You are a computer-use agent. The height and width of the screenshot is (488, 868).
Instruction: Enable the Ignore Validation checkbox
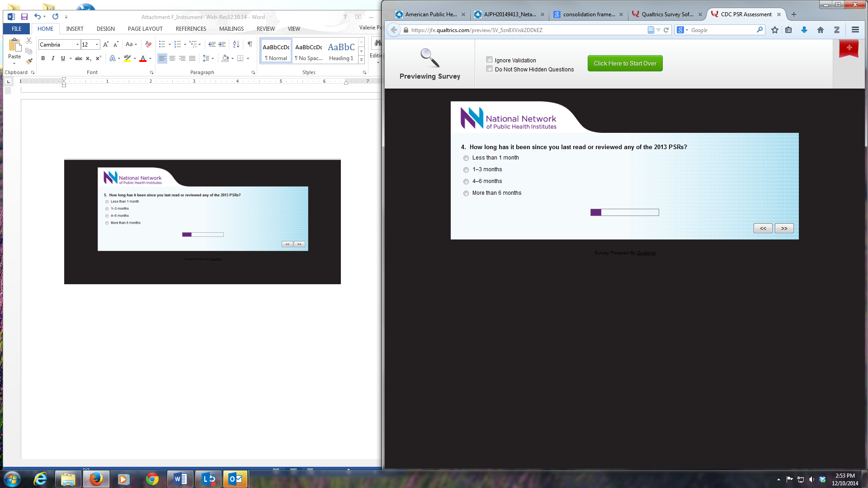[x=489, y=60]
